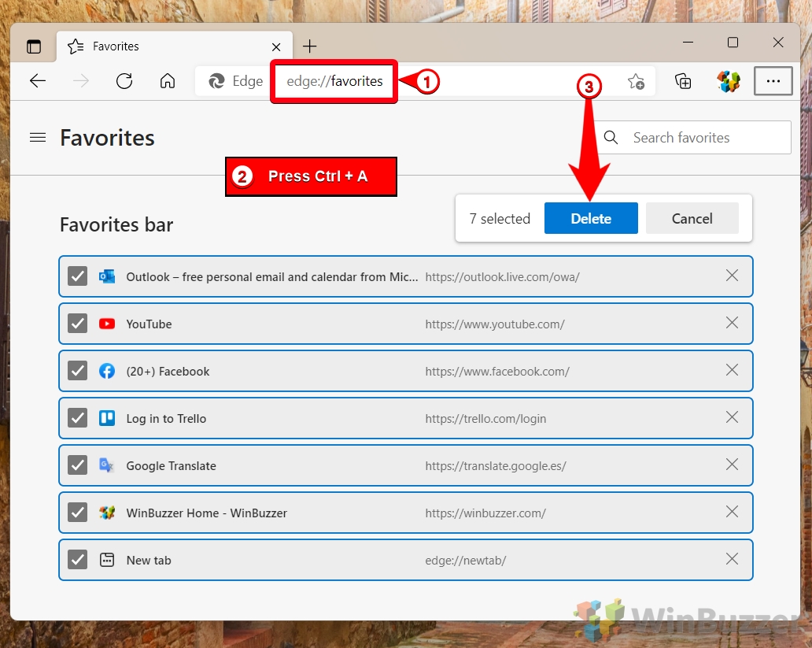Remove the Trello favorite with its X

[733, 417]
